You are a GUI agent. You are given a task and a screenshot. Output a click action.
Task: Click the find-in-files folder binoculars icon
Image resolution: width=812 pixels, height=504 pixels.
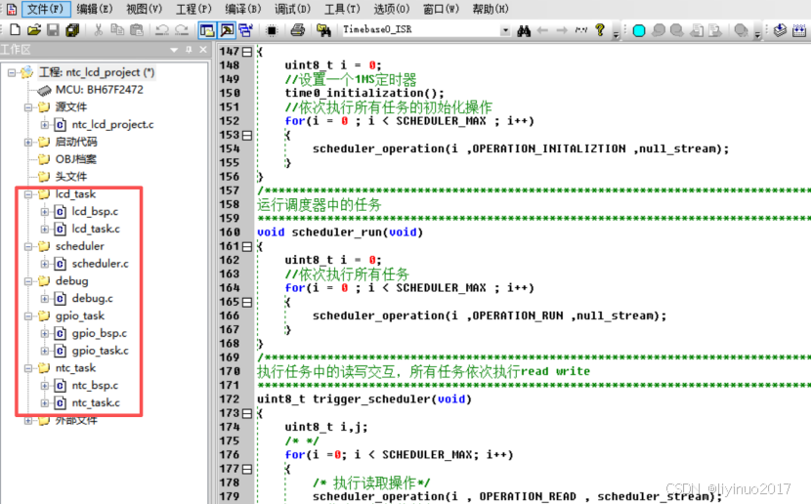pos(323,30)
